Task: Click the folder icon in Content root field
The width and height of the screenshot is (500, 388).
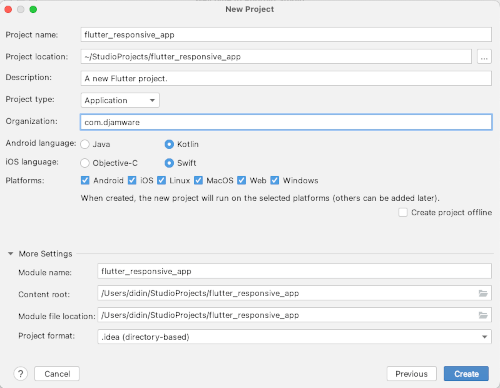Action: 483,293
